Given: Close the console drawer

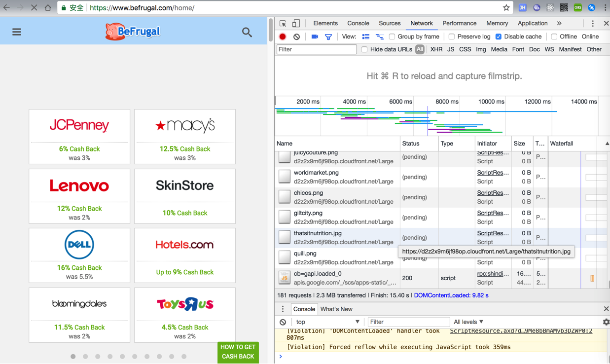Looking at the screenshot, I should coord(606,309).
